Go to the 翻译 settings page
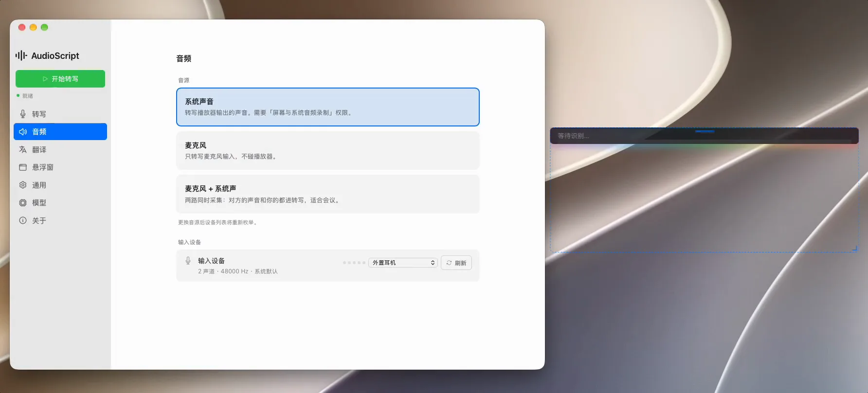 click(x=60, y=149)
